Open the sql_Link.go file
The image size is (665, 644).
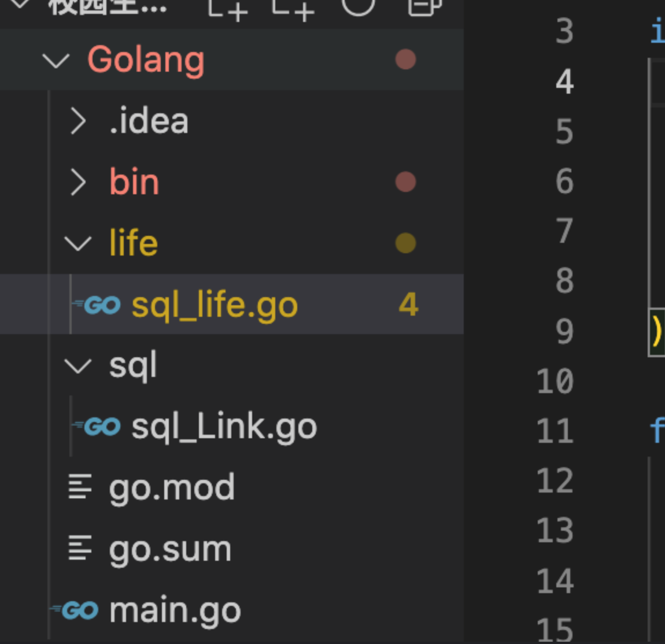[224, 427]
